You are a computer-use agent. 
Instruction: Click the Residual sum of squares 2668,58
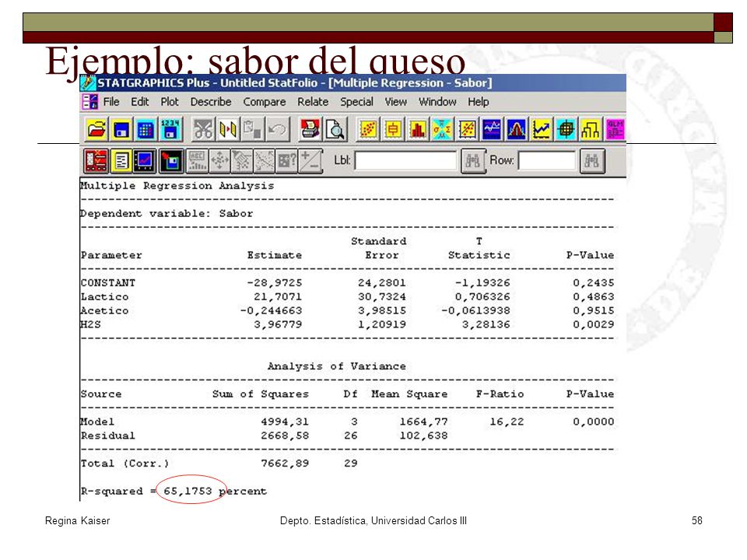click(x=285, y=436)
